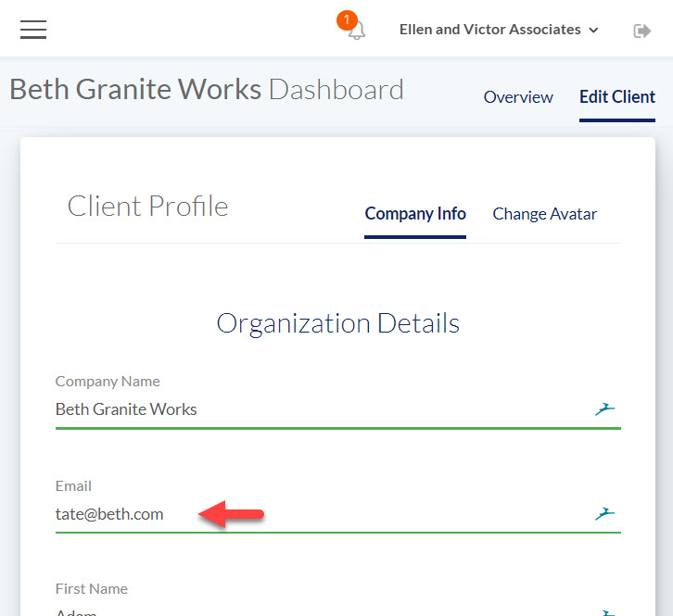Switch to the Overview tab
673x616 pixels.
tap(518, 97)
